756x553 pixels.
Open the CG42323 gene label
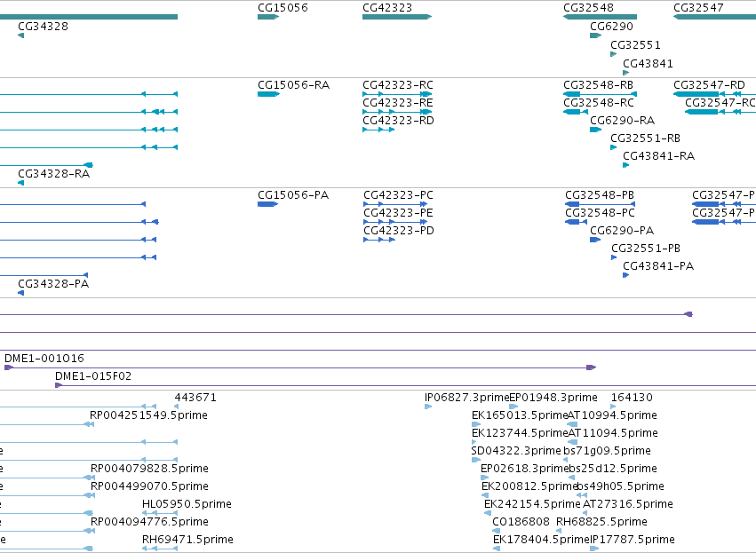point(387,8)
